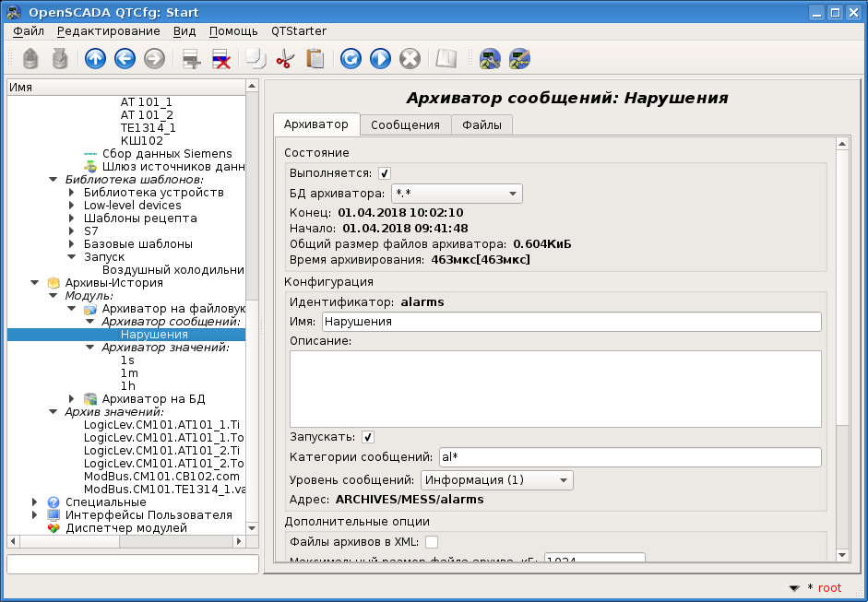Click the Диспетчер модулей colored icon

tap(54, 528)
